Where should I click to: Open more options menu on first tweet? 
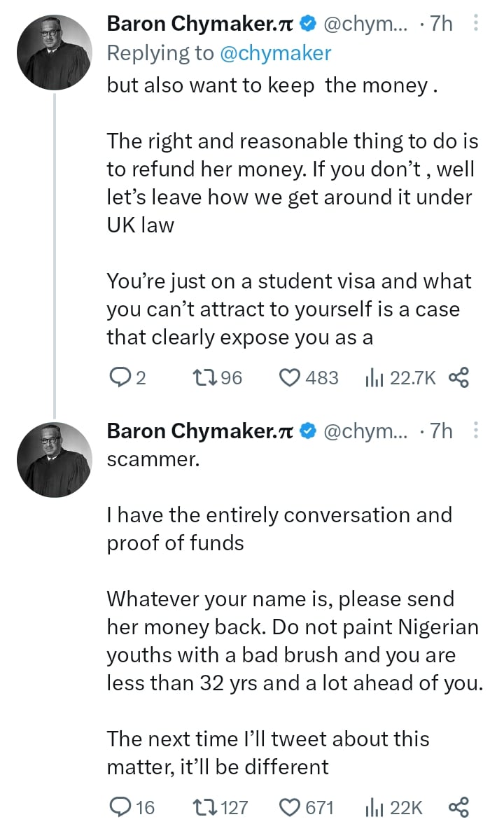click(476, 24)
